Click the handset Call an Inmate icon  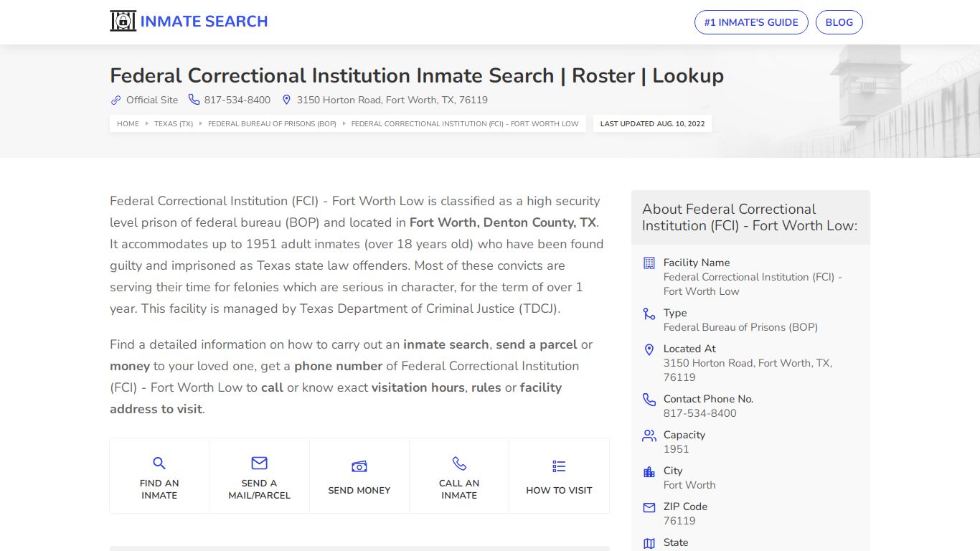(x=459, y=463)
